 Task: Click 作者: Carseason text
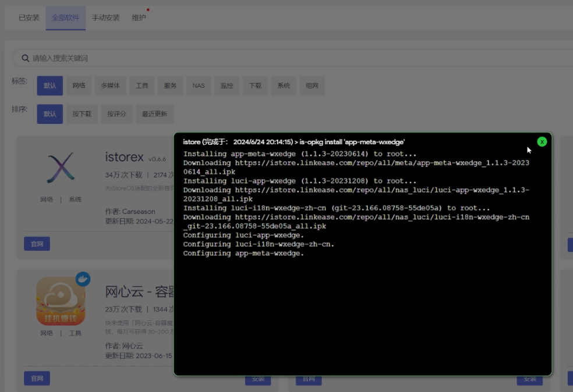pyautogui.click(x=130, y=211)
